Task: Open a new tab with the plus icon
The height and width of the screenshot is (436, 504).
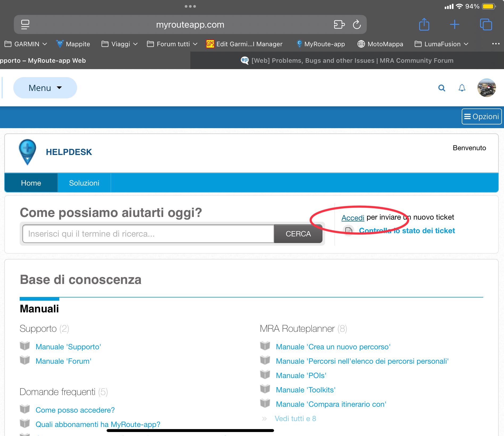Action: 455,24
